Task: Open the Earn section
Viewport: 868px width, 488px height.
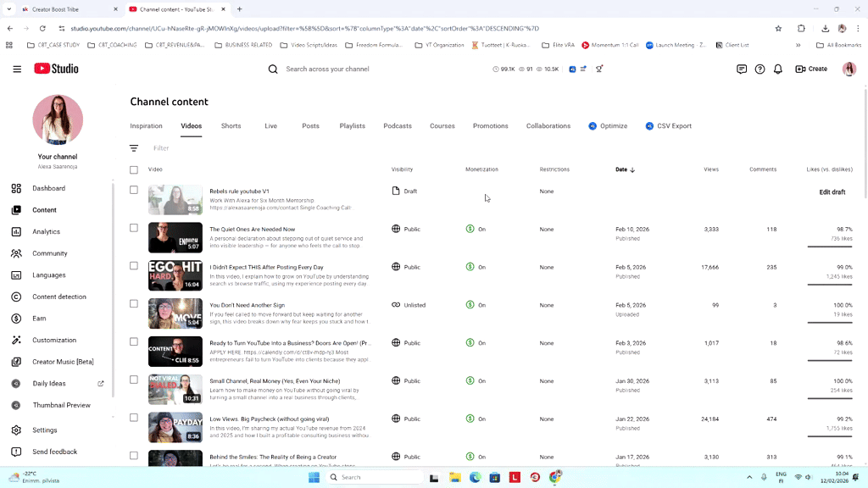Action: point(39,319)
